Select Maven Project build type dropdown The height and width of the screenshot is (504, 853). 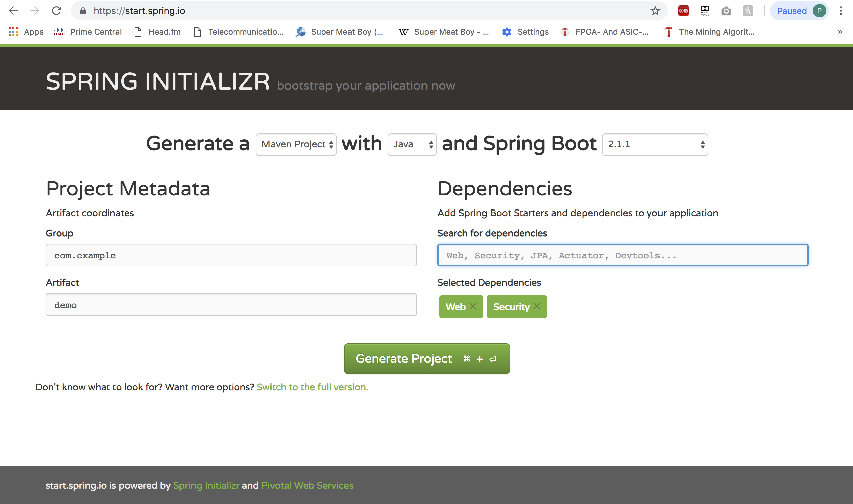pos(296,144)
